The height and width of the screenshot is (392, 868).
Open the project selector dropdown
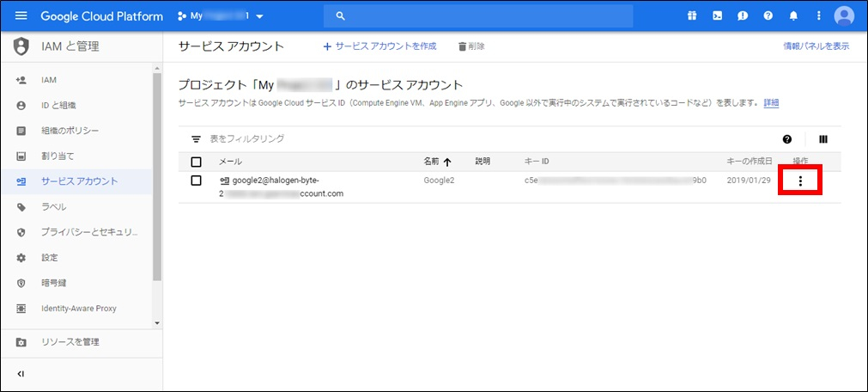[221, 16]
